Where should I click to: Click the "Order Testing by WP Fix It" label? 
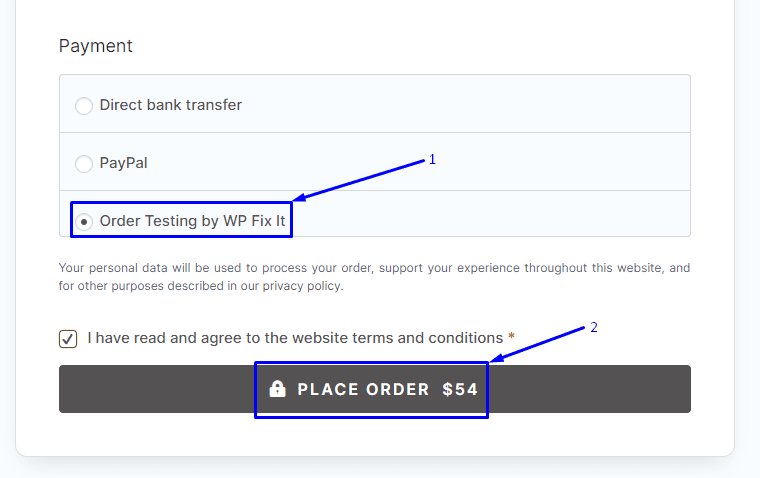pyautogui.click(x=192, y=220)
